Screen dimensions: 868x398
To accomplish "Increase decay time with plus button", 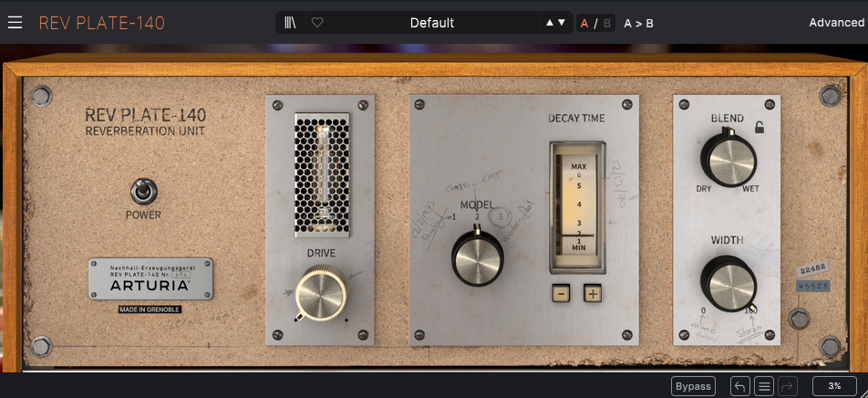I will [593, 293].
